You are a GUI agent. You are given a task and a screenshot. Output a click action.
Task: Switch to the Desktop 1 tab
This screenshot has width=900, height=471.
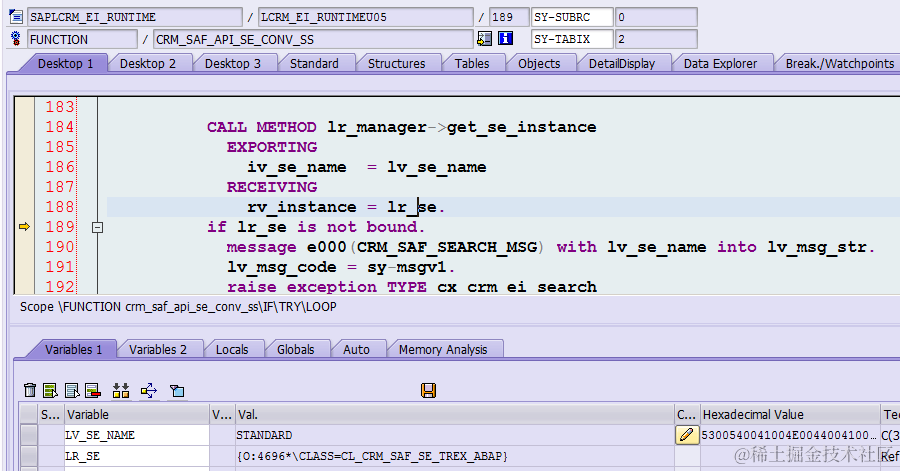tap(65, 63)
